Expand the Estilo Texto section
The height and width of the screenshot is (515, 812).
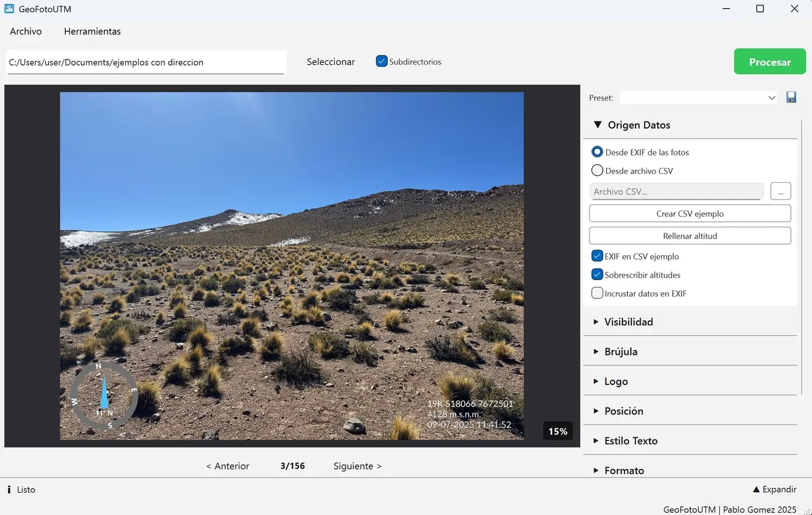pyautogui.click(x=690, y=441)
